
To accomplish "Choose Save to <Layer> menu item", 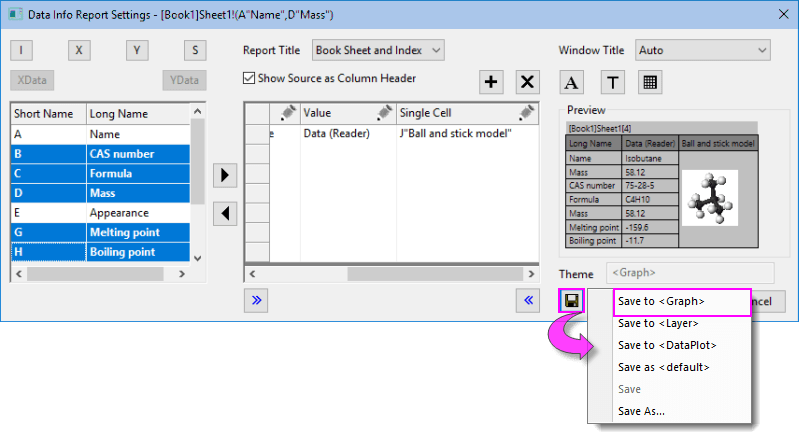I will (x=669, y=323).
